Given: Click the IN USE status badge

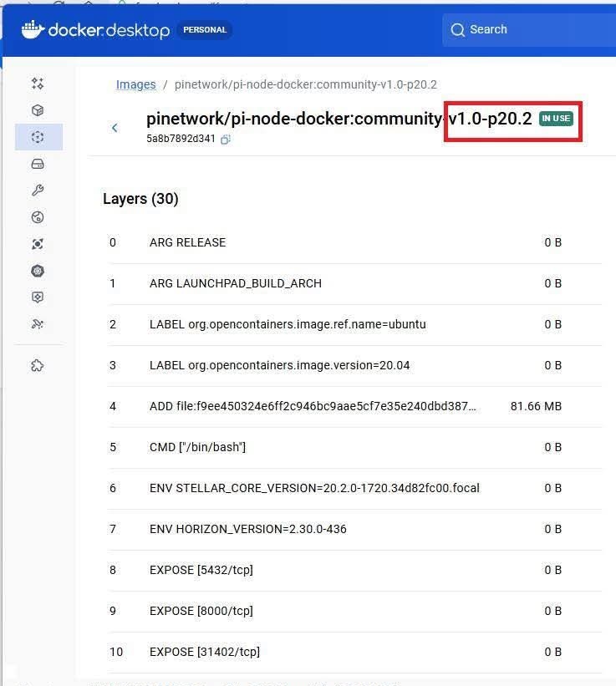Looking at the screenshot, I should 556,118.
